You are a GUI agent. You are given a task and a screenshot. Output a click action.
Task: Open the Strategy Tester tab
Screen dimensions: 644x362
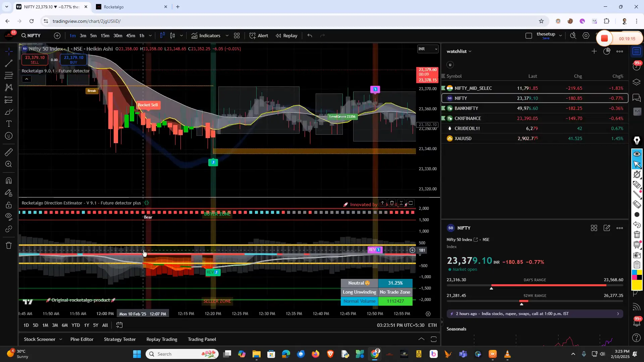[119, 339]
